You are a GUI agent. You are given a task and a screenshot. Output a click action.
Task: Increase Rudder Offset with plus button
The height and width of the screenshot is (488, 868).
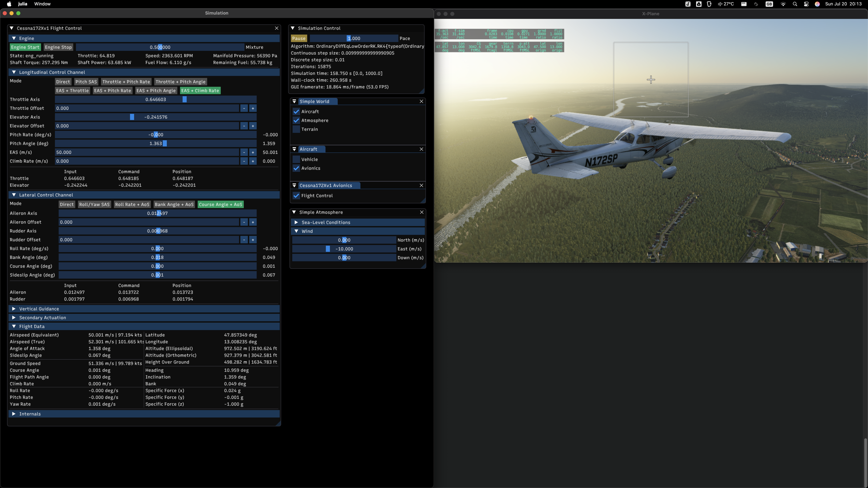[253, 240]
